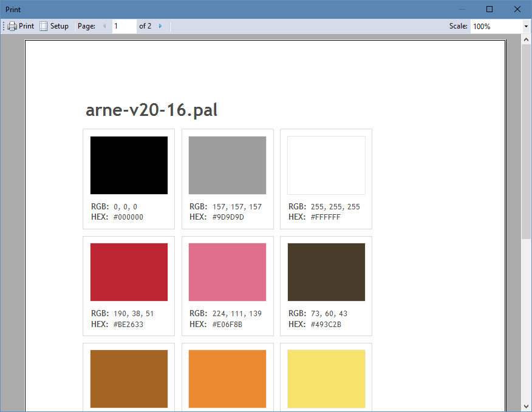Viewport: 532px width, 412px height.
Task: Click the toolbar grip handle
Action: point(4,26)
